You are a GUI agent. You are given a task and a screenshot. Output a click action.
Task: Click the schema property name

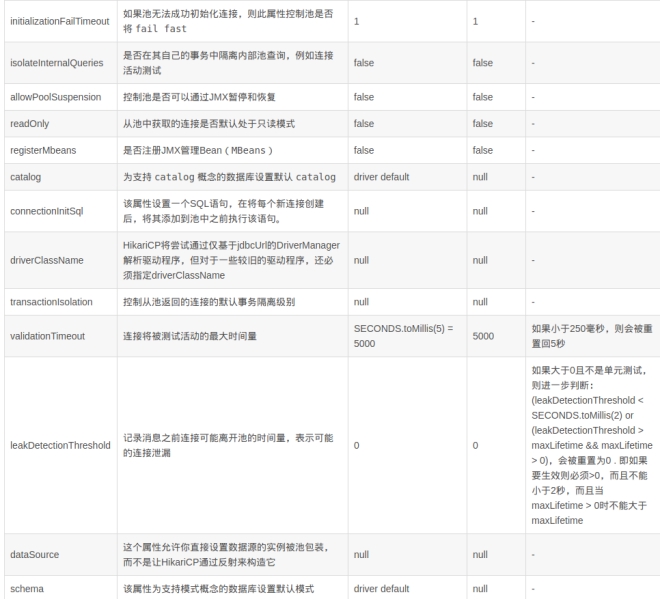pyautogui.click(x=27, y=589)
